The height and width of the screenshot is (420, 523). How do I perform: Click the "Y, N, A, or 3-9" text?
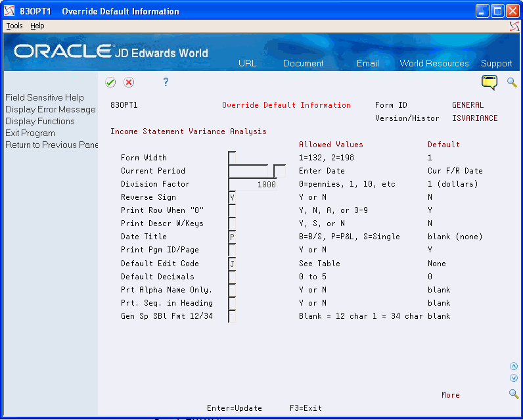[333, 210]
